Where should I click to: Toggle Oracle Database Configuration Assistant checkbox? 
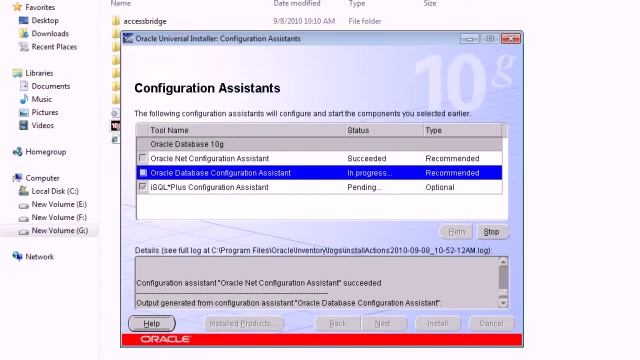click(x=142, y=173)
